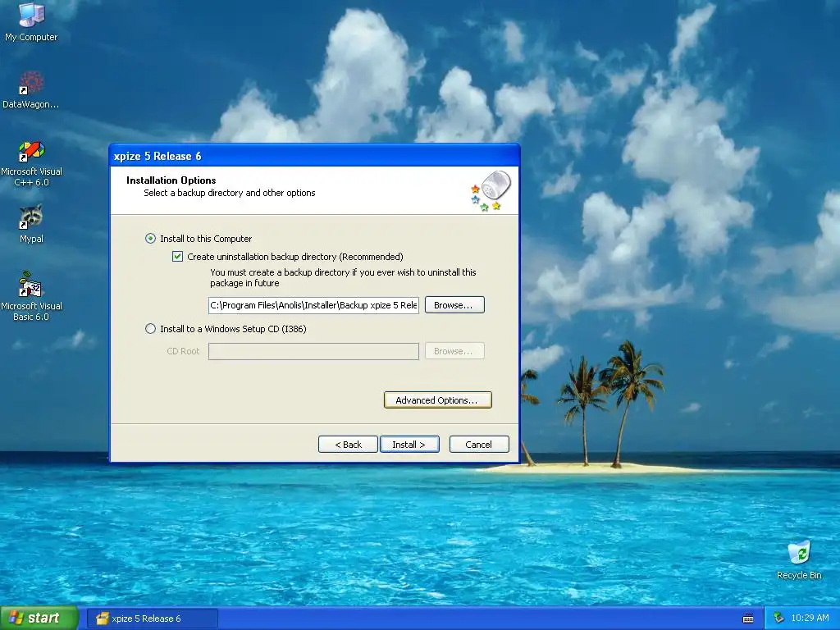840x630 pixels.
Task: Choose Install to this Computer radio button
Action: click(151, 239)
